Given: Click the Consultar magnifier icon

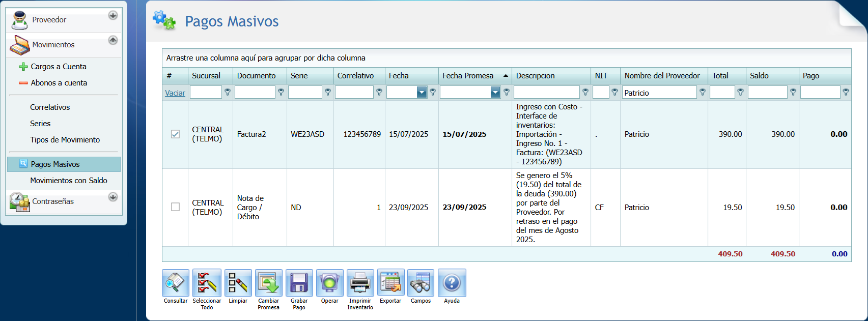Looking at the screenshot, I should click(176, 283).
